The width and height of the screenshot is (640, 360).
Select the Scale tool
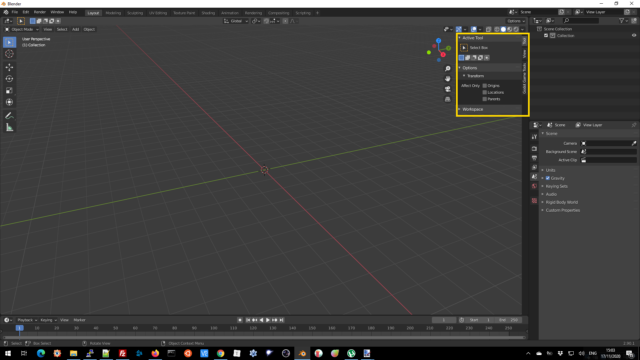click(x=9, y=91)
